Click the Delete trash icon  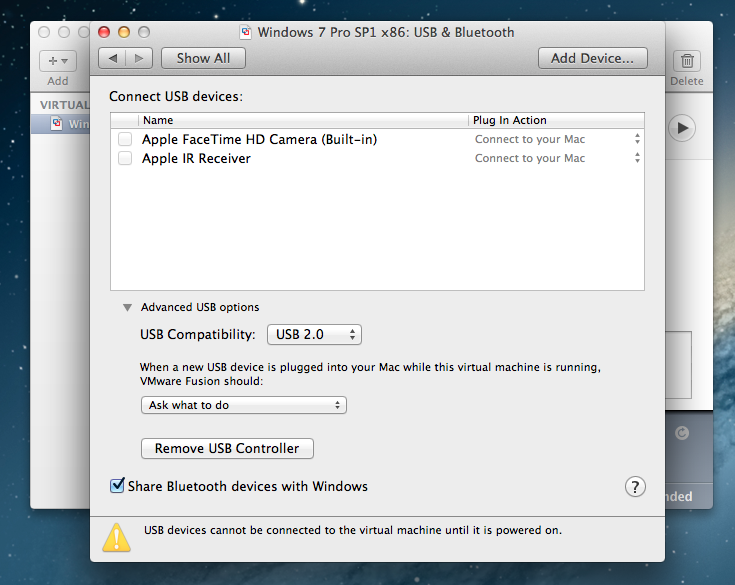tap(688, 61)
